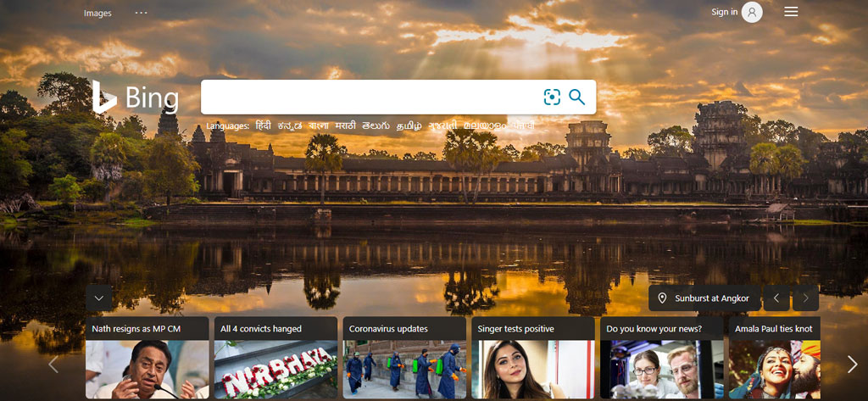Switch language to Marathi (मराठी)
The image size is (868, 401).
[x=346, y=125]
